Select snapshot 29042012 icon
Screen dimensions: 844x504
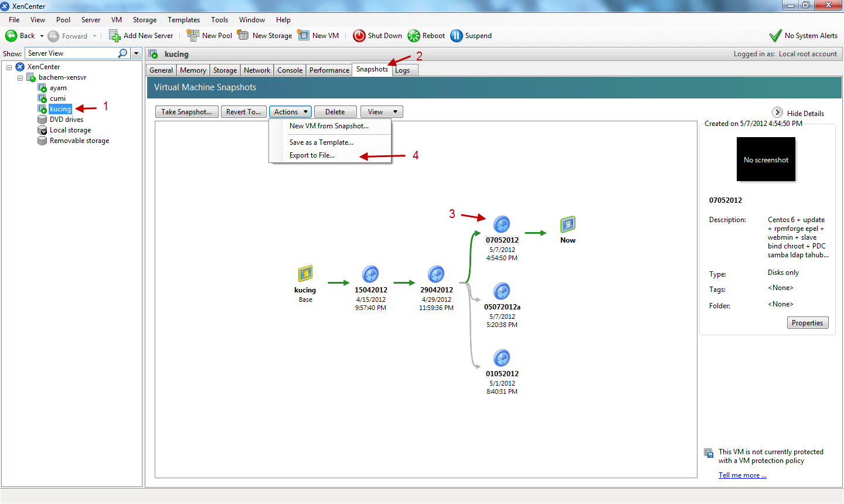[x=436, y=274]
